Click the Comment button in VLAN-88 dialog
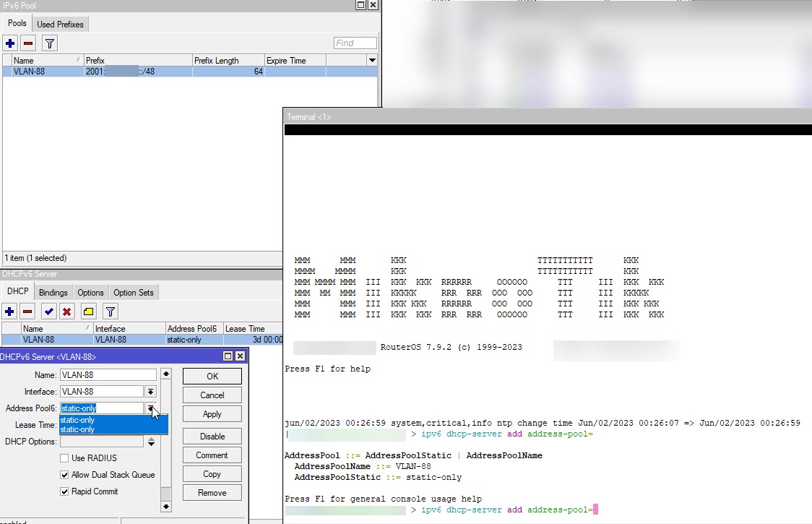 pos(212,455)
